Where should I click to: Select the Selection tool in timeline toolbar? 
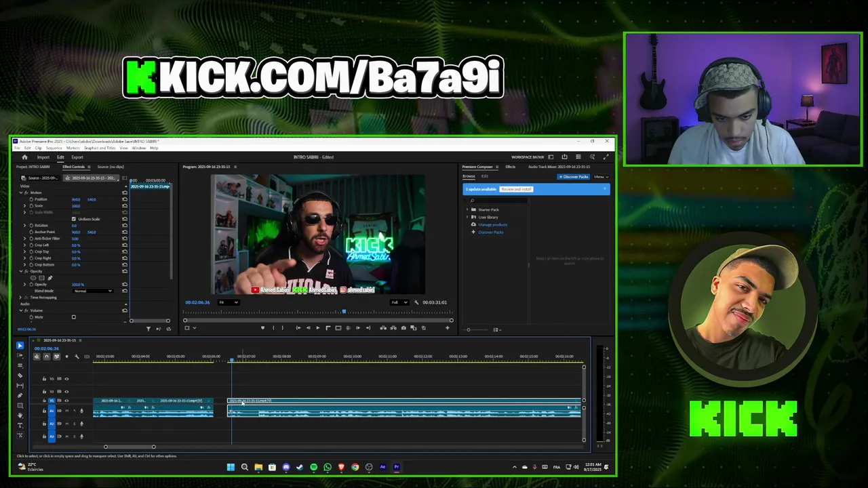pyautogui.click(x=20, y=346)
